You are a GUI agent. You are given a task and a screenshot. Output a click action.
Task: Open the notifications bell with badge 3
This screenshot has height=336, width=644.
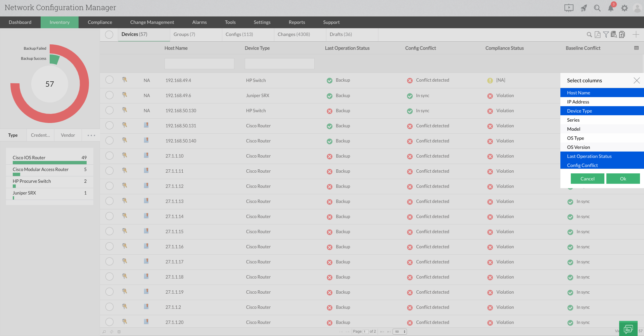611,8
